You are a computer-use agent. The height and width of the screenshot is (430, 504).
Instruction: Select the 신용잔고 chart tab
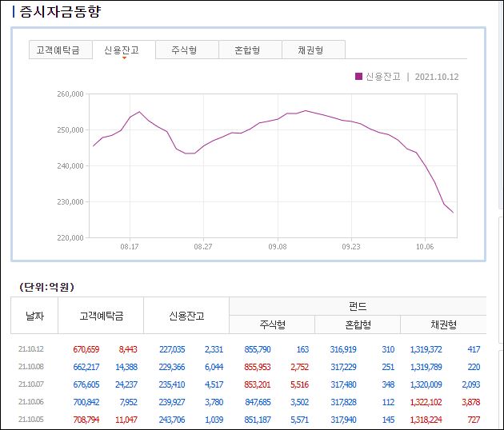point(124,50)
